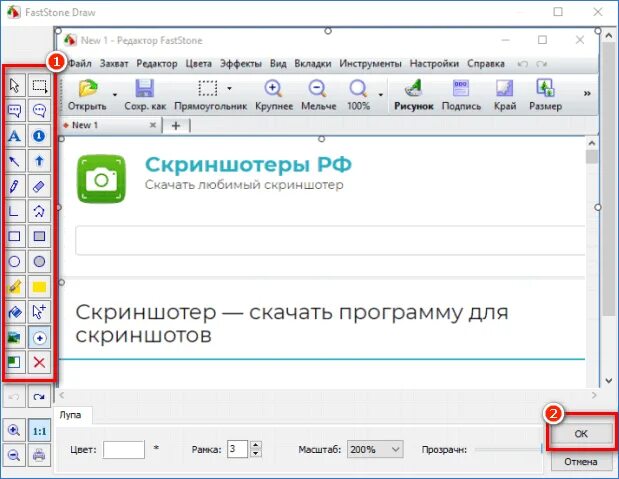Pick the rounded speech bubble tool
Image resolution: width=619 pixels, height=479 pixels.
coord(39,111)
